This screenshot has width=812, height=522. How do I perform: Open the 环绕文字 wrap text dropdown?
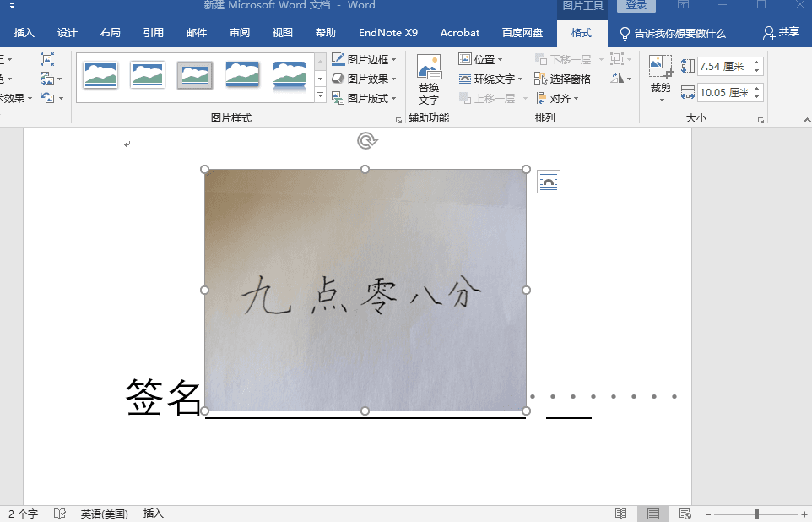coord(491,79)
